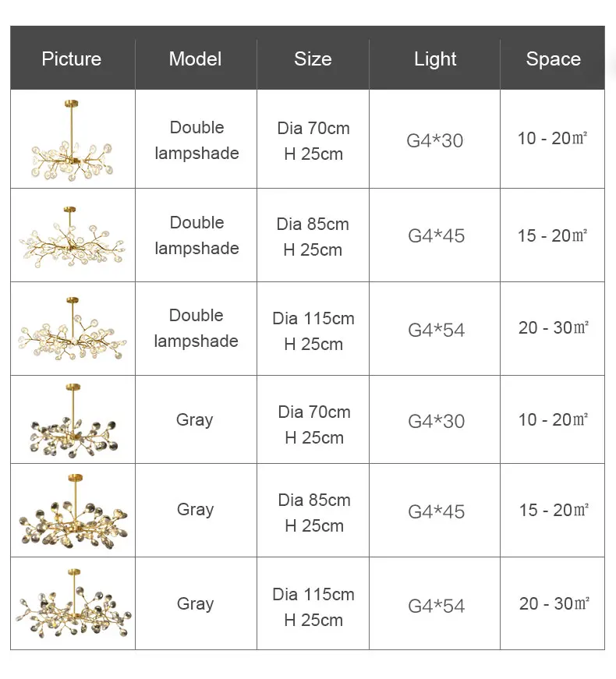Click the 70cm double lampshade chandelier picture
This screenshot has height=679, width=616.
tap(72, 141)
